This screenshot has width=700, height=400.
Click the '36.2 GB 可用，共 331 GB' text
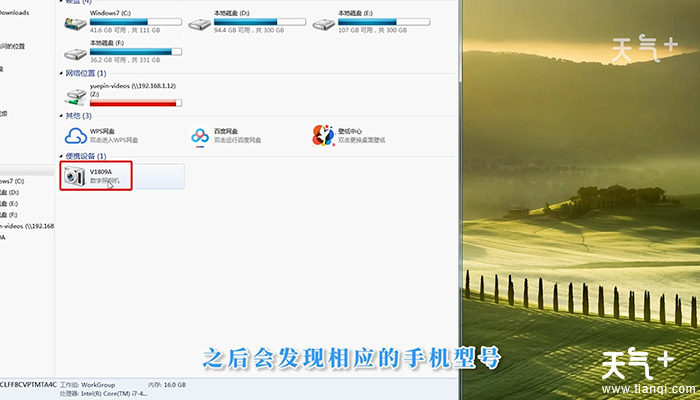[125, 60]
